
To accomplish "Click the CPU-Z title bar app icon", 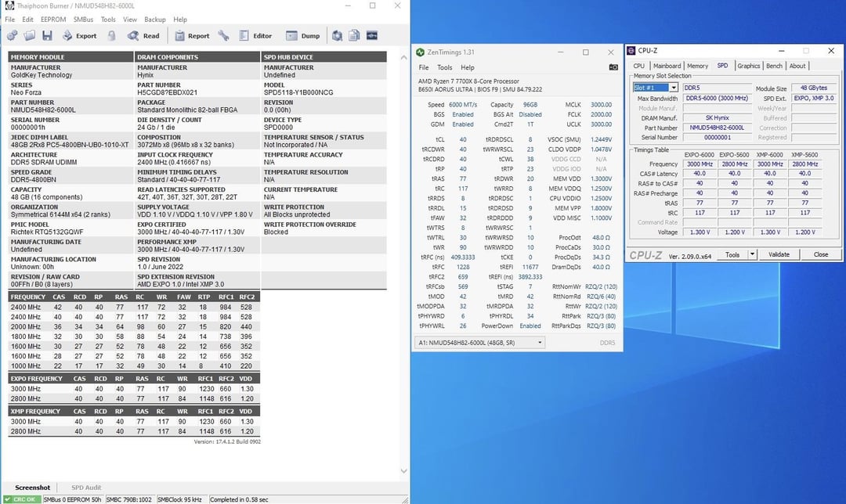I will click(x=631, y=51).
